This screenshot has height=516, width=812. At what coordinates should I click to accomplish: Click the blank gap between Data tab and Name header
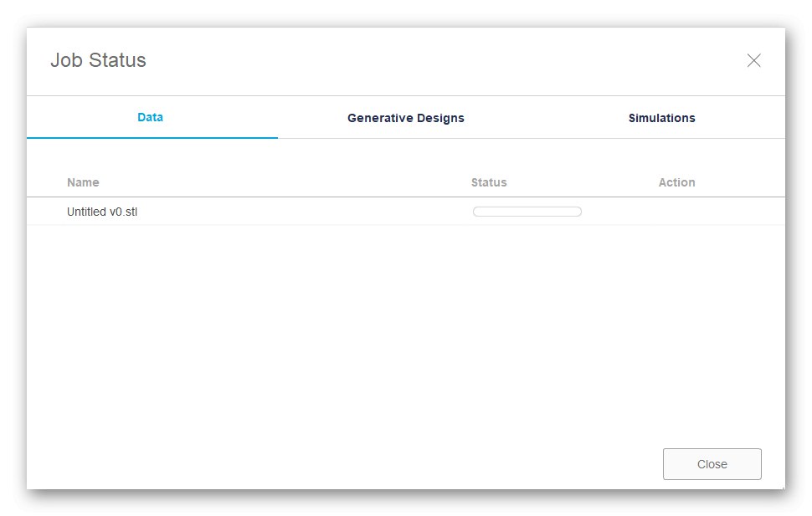(152, 157)
